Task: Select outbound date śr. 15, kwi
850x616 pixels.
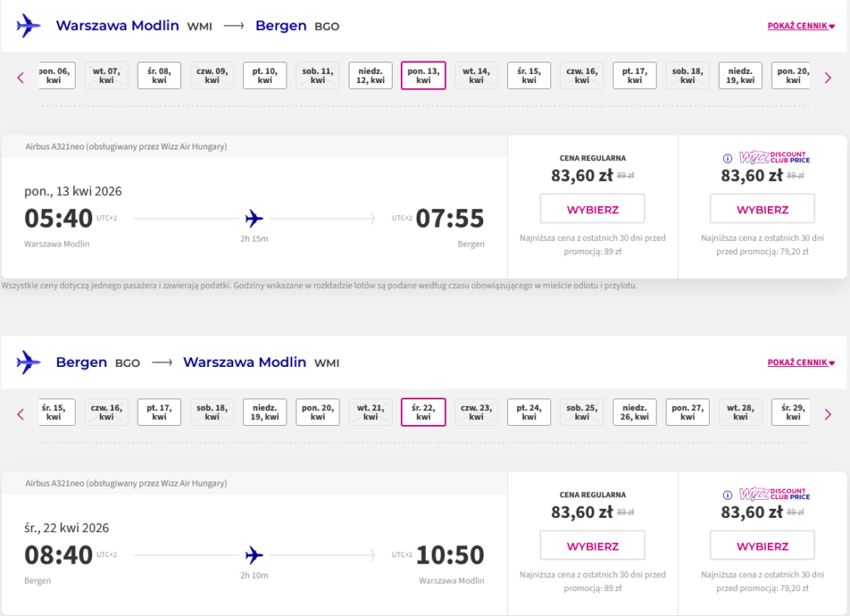Action: 529,76
